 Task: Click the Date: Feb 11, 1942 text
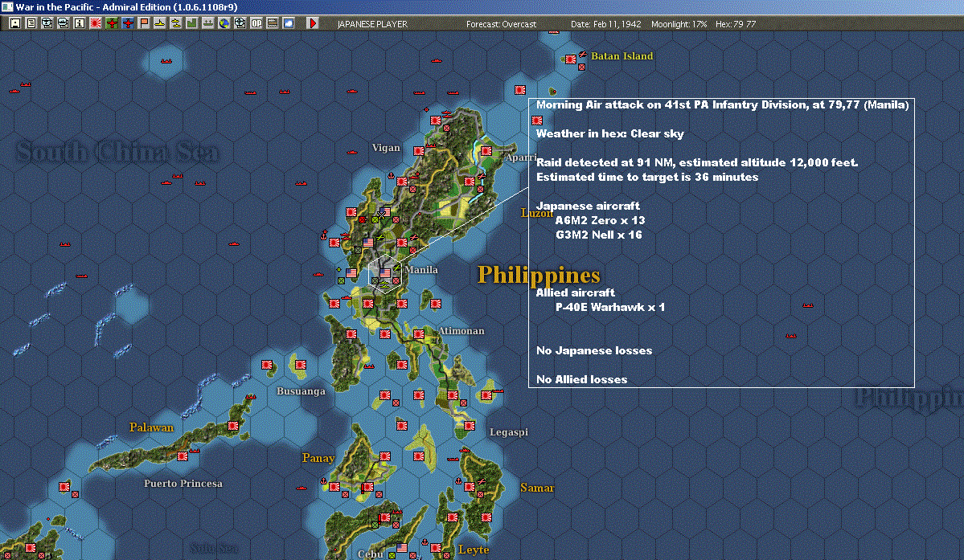[605, 24]
